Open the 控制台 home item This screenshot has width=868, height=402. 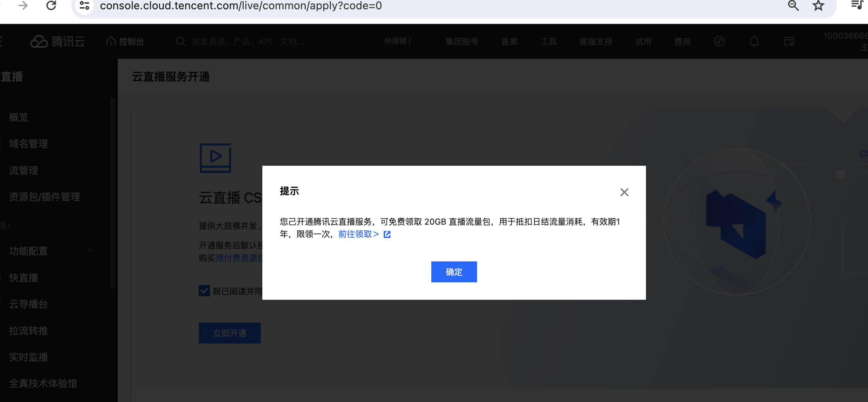(x=125, y=41)
